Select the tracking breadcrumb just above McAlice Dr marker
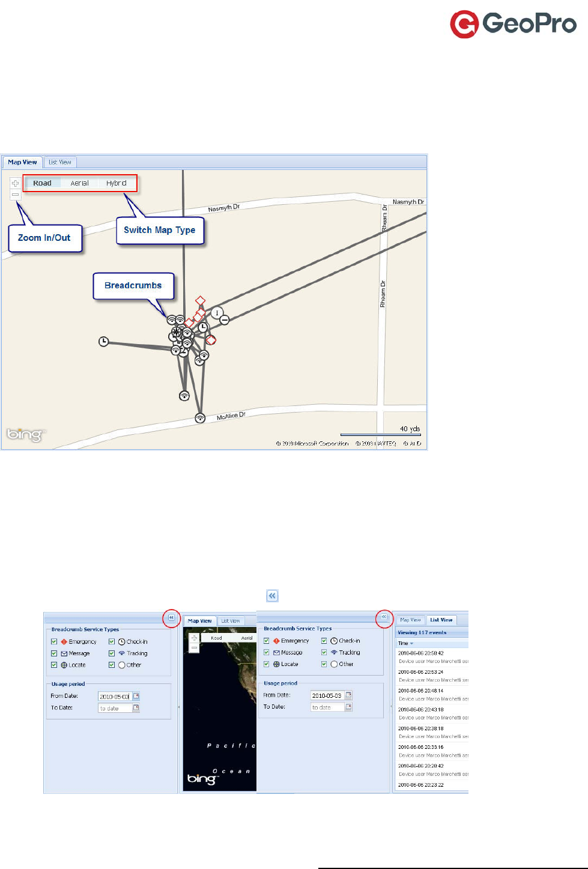Screen dimensions: 588x869 pyautogui.click(x=184, y=396)
